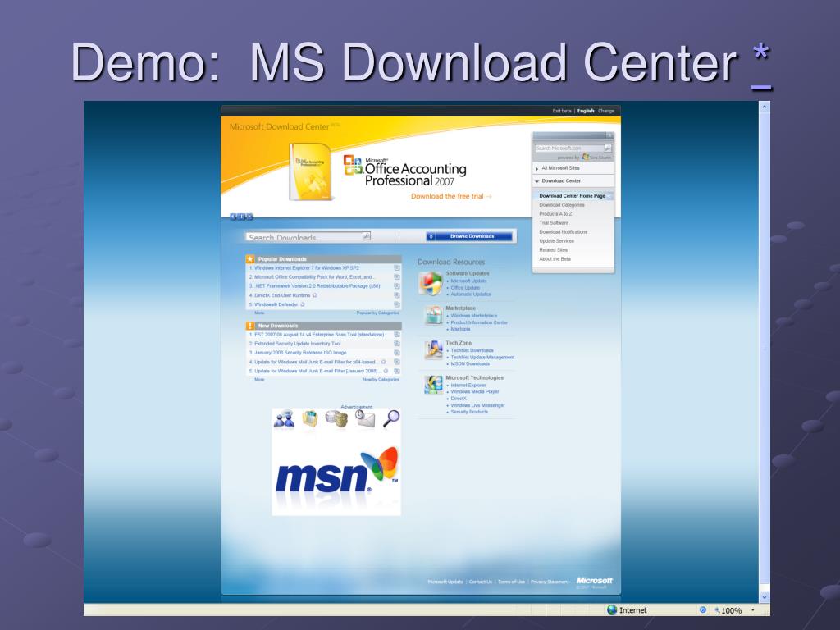
Task: Click the Microsoft Technologies icon
Action: (433, 385)
